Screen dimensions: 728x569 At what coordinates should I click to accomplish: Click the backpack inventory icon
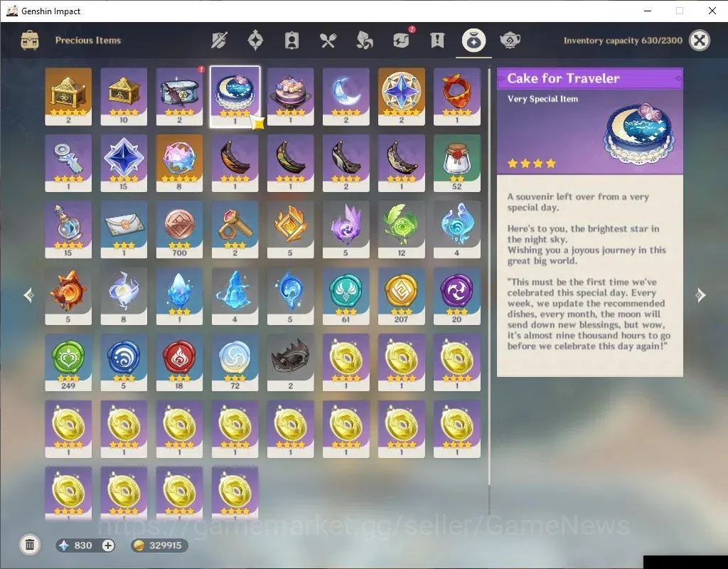[x=30, y=41]
